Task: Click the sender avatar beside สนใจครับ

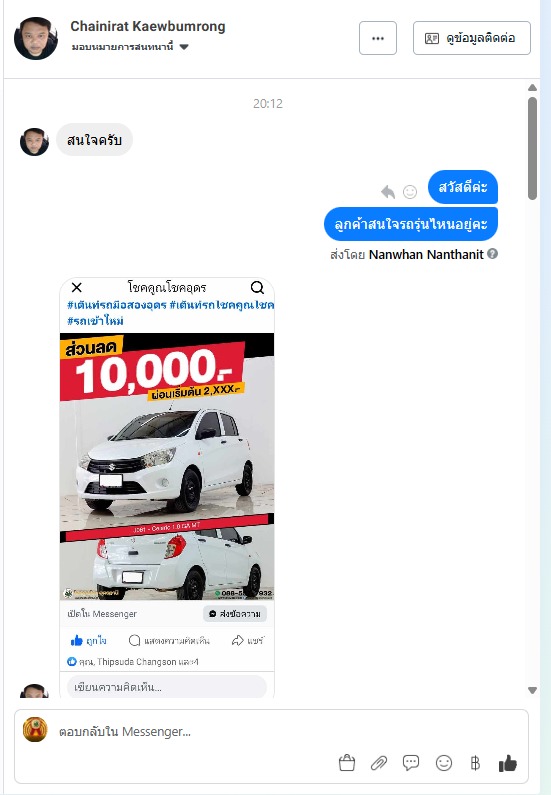Action: pos(34,141)
